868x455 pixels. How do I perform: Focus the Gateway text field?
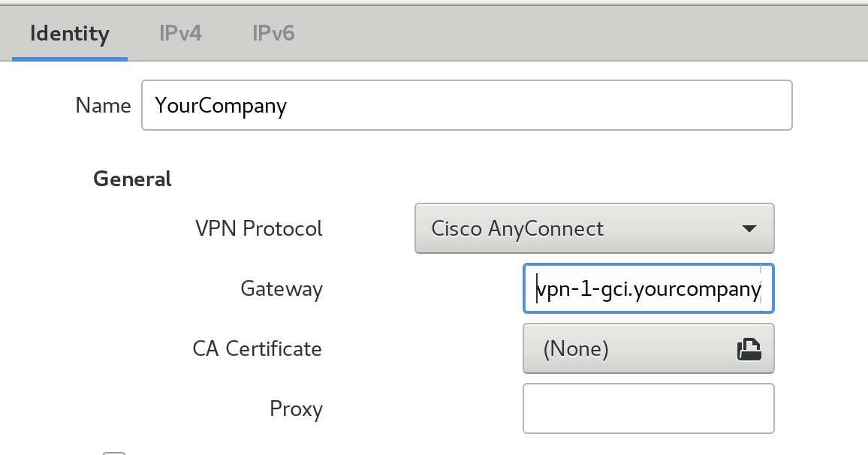pyautogui.click(x=648, y=288)
